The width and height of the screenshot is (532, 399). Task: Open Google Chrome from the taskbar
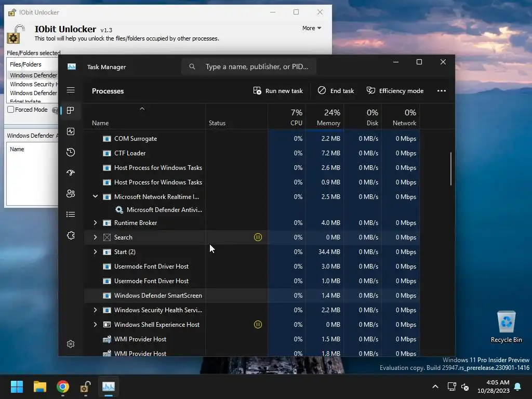point(63,387)
